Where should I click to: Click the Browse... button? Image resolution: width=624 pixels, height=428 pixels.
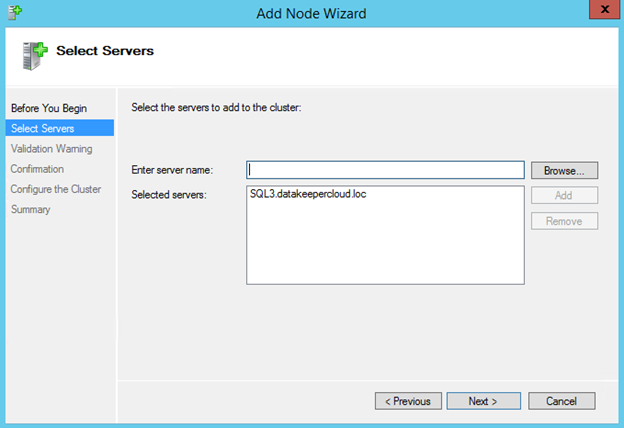pos(564,170)
